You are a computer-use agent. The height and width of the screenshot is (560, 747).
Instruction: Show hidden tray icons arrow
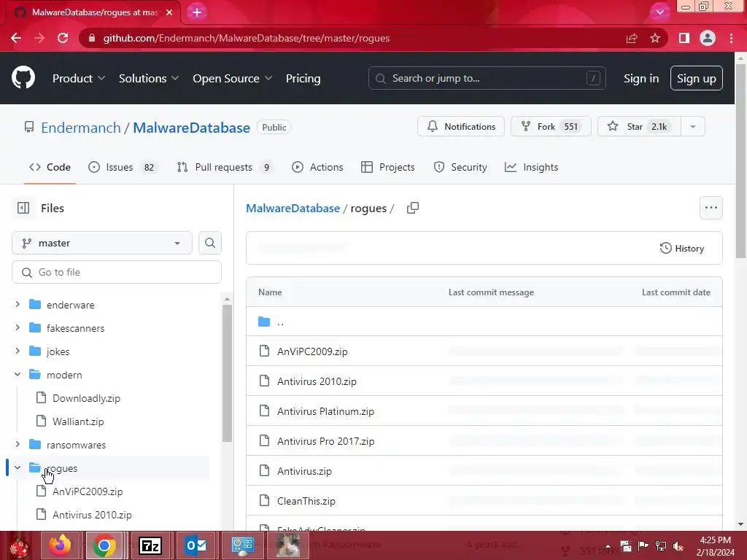[x=608, y=546]
